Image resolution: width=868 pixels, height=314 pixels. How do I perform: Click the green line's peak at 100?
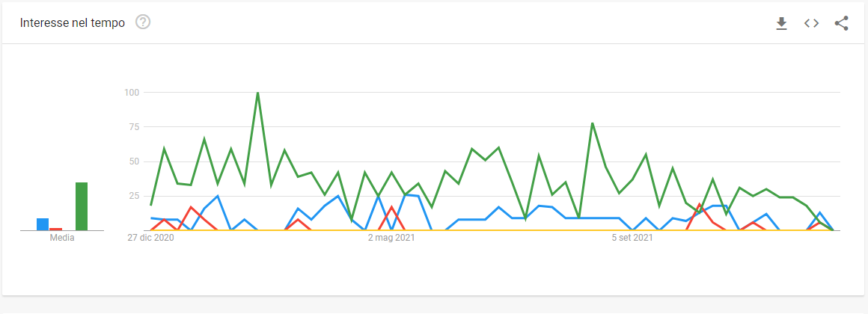257,93
